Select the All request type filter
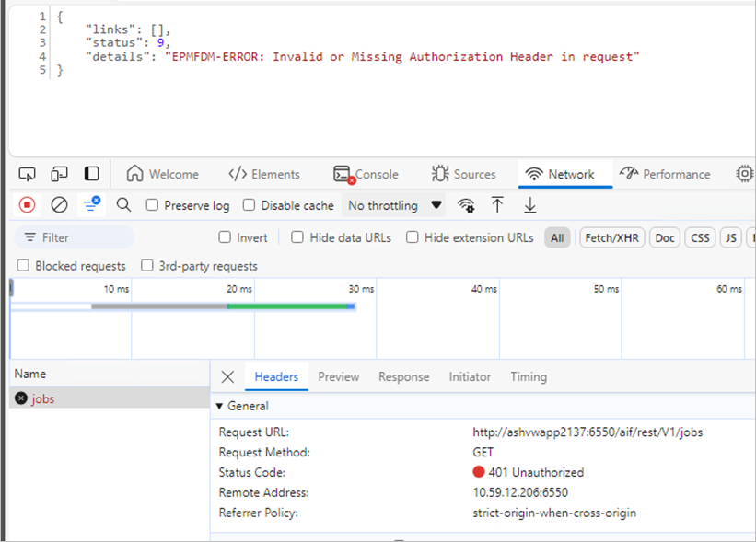Viewport: 756px width, 542px height. pyautogui.click(x=557, y=238)
